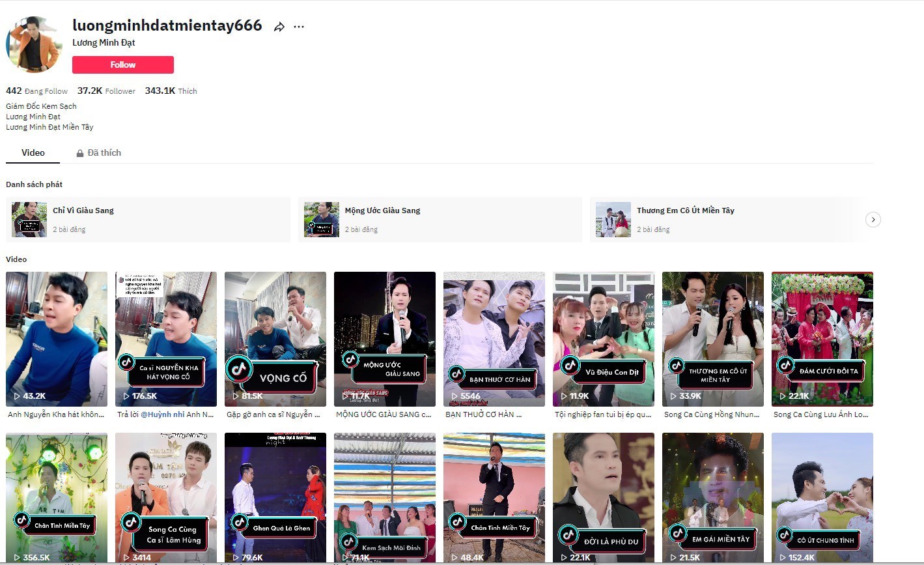Click TikTok logo on VỌNG CỐ video
Viewport: 924px width, 565px height.
[x=239, y=369]
